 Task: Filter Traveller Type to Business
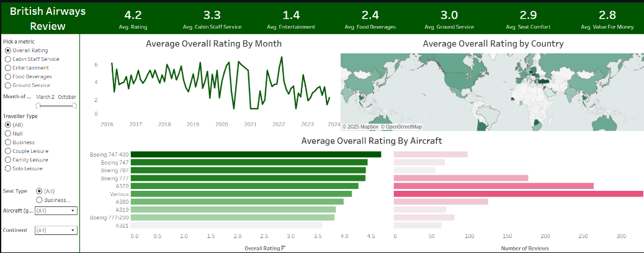point(8,142)
